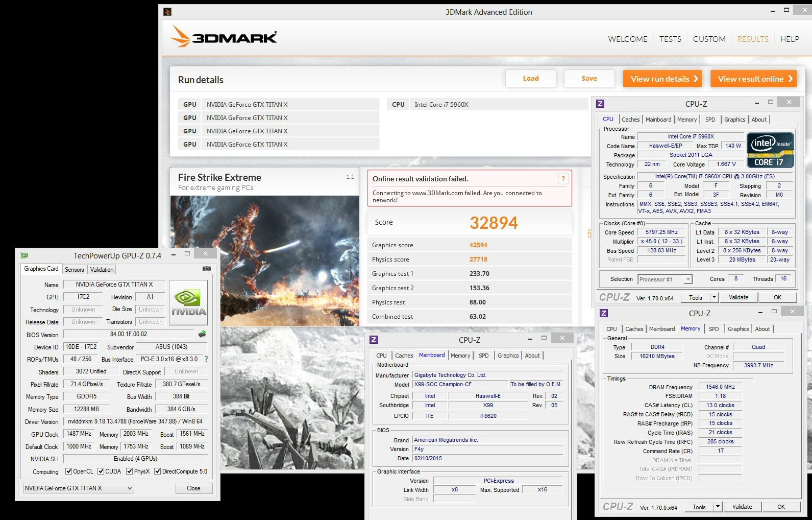The width and height of the screenshot is (812, 520).
Task: Click the Combined test value 63.02
Action: pos(478,317)
